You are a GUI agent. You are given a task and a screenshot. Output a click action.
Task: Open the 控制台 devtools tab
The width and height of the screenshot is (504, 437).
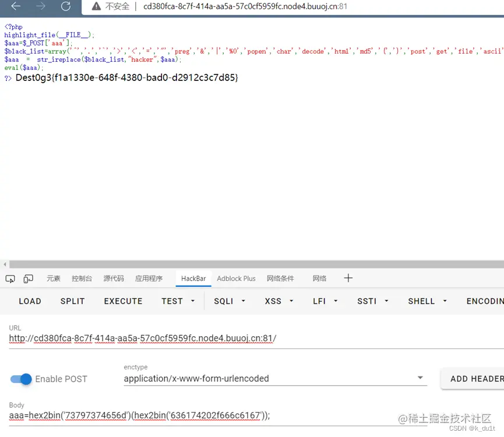point(82,279)
